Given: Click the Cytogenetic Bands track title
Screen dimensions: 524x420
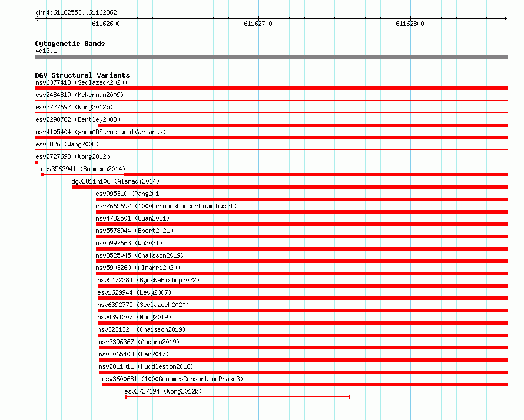Looking at the screenshot, I should coord(70,44).
